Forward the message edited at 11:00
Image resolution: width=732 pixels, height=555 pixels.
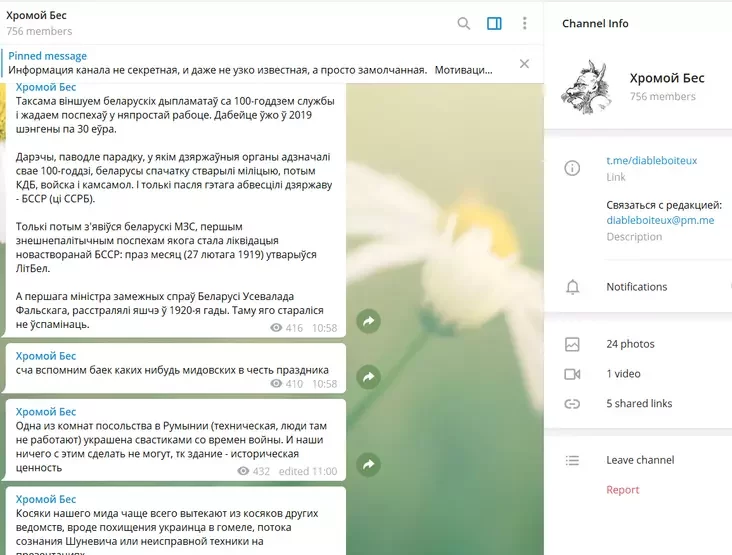click(369, 464)
